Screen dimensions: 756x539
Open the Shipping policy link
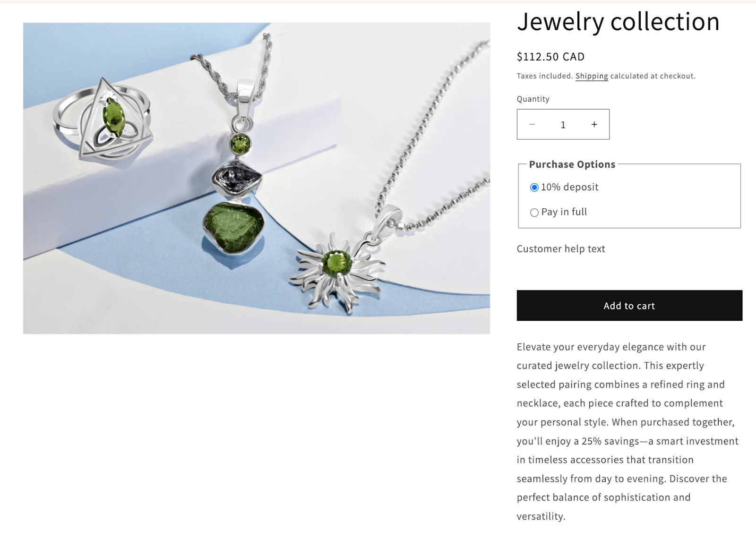(x=592, y=76)
